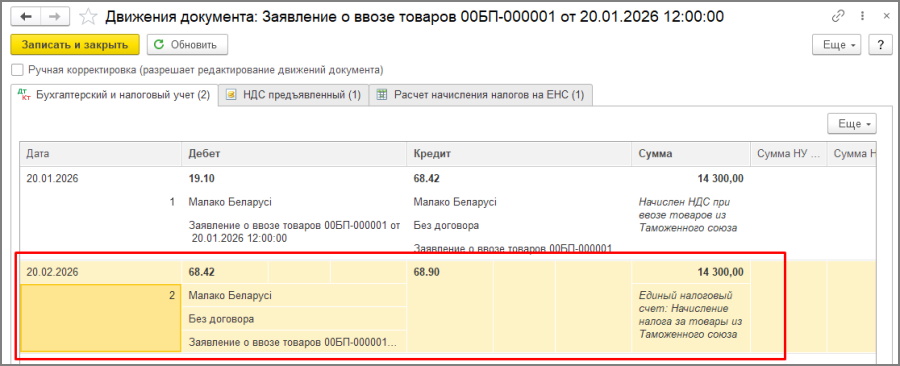Click the Дата column header
Screen dimensions: 900x366
click(100, 154)
